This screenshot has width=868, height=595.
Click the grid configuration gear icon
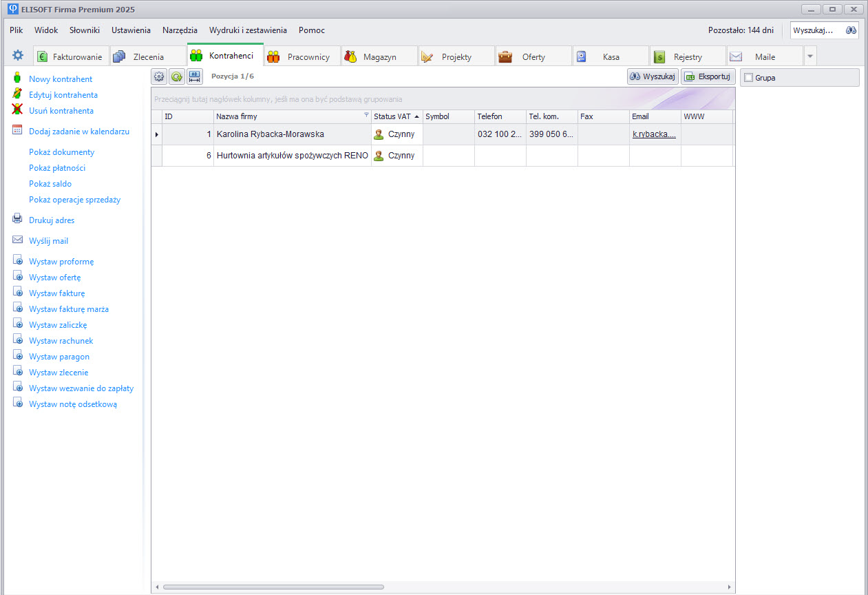[x=159, y=77]
